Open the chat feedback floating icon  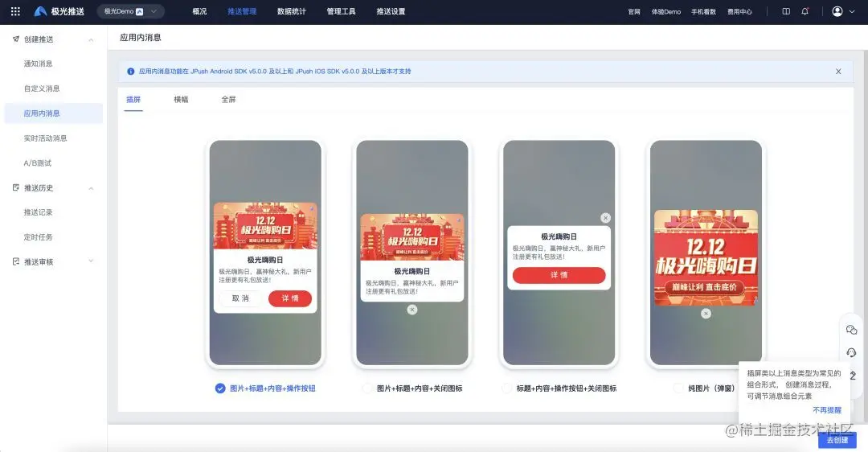click(851, 330)
